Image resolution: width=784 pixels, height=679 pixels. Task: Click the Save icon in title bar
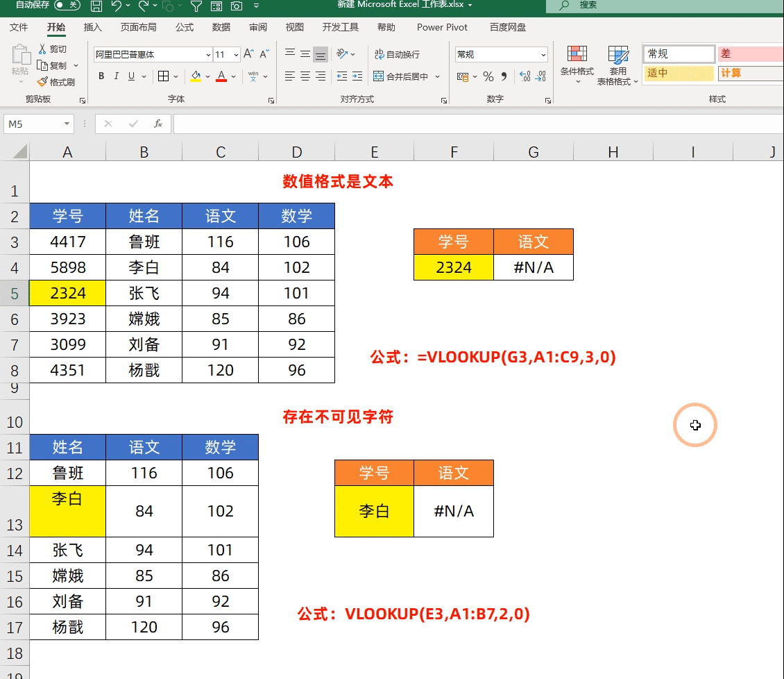(96, 6)
